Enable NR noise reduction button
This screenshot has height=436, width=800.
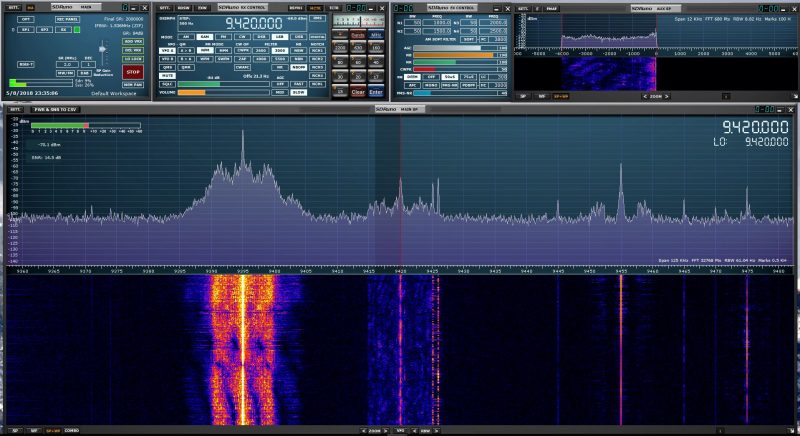tap(280, 67)
